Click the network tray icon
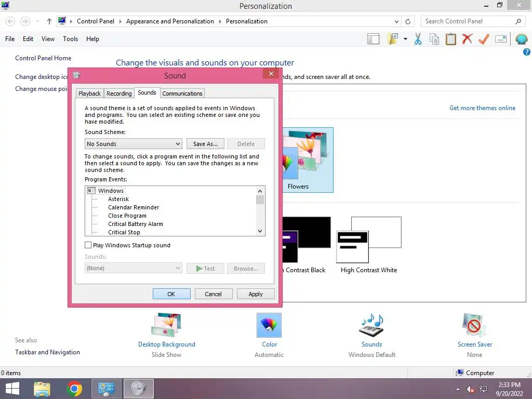Image resolution: width=532 pixels, height=399 pixels. pyautogui.click(x=483, y=389)
